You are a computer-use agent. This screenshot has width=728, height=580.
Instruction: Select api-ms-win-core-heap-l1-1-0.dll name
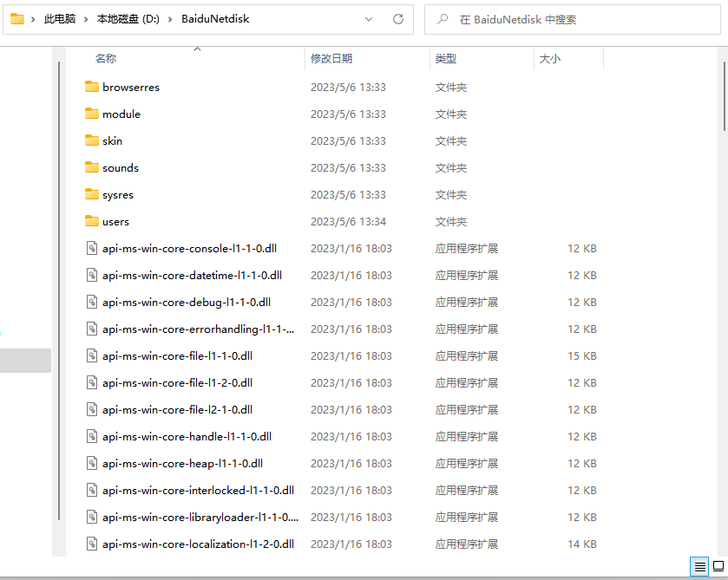(x=182, y=464)
